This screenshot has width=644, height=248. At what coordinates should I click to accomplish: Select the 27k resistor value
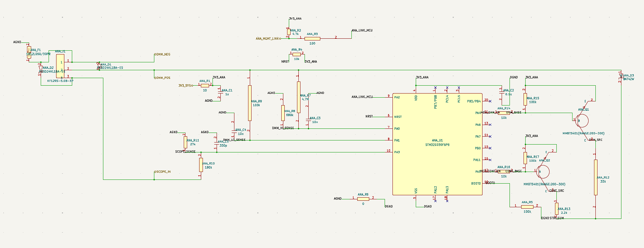[x=193, y=145]
